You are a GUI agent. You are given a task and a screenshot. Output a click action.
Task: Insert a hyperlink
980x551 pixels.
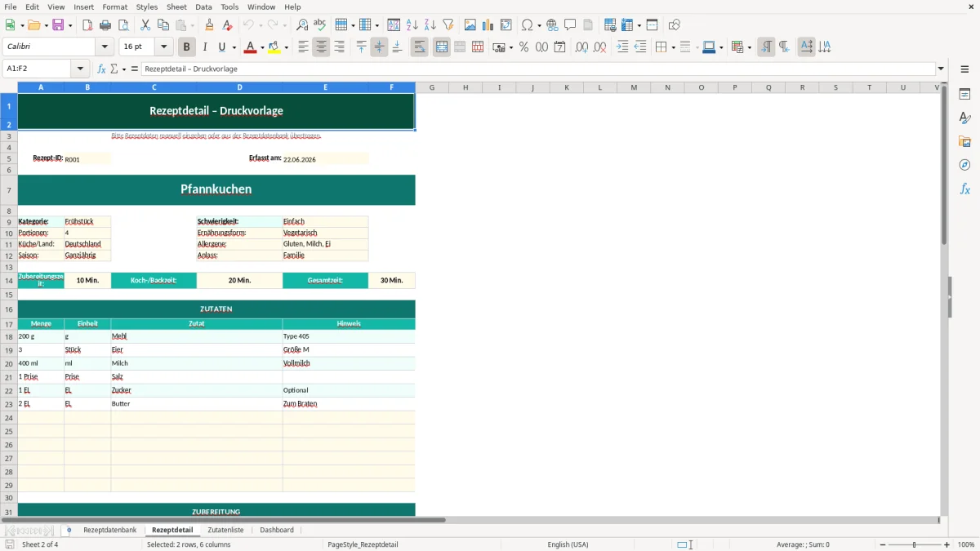pos(553,25)
